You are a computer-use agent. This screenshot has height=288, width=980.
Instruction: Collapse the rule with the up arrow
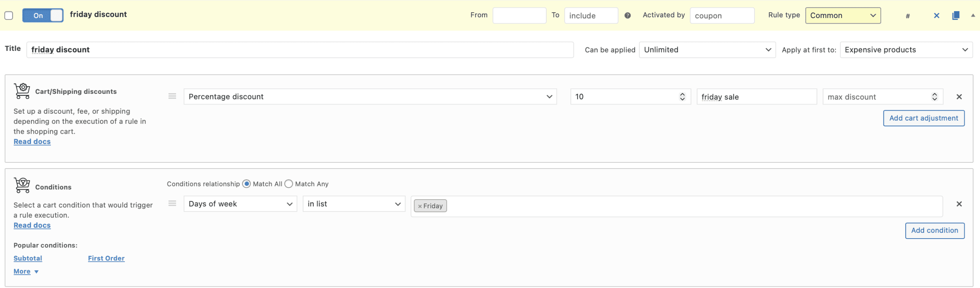[x=973, y=16]
